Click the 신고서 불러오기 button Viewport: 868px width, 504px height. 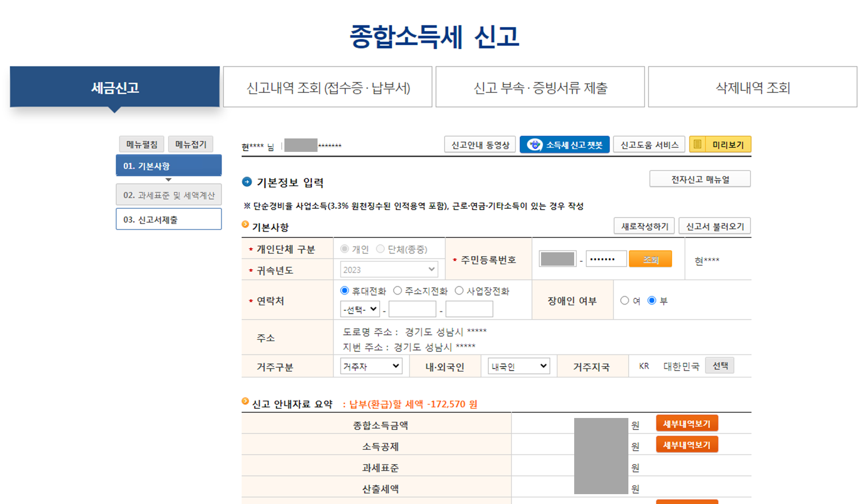point(714,226)
